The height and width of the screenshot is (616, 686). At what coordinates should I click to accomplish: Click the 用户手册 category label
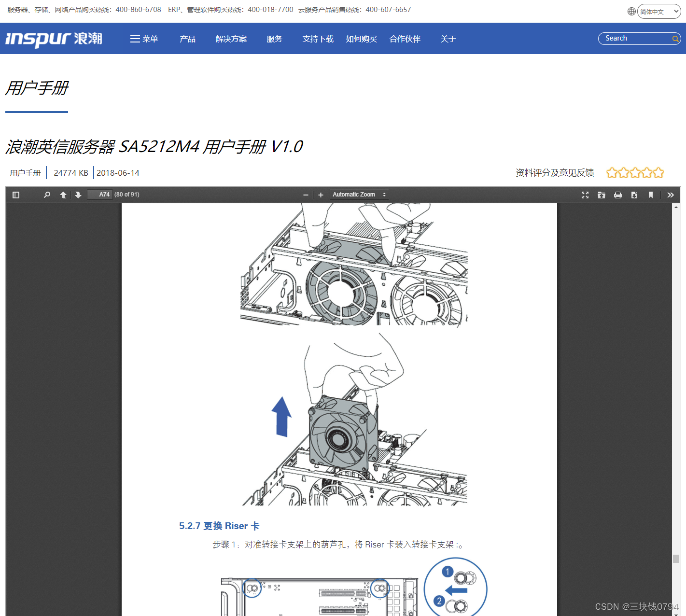[26, 173]
